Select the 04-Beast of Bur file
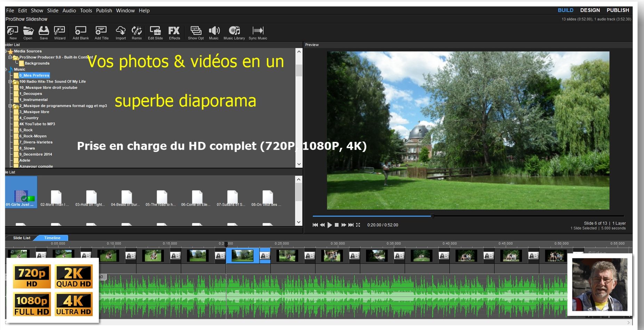This screenshot has height=330, width=644. [125, 198]
